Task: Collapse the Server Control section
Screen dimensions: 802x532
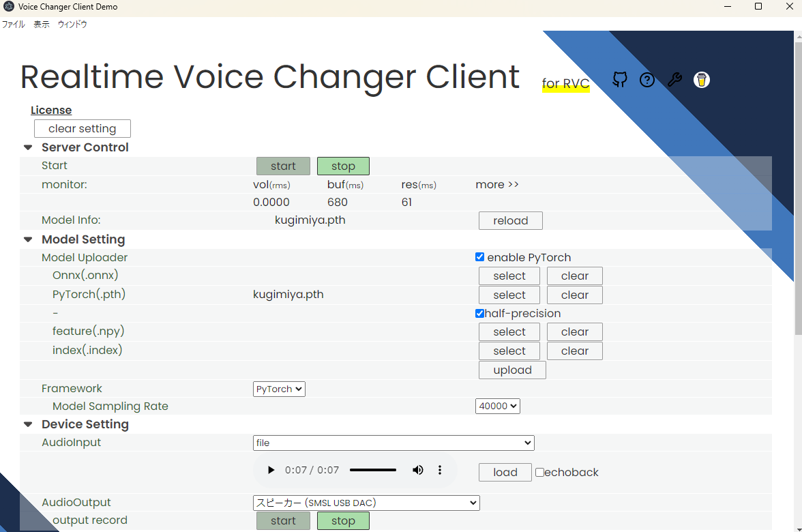Action: pos(28,147)
